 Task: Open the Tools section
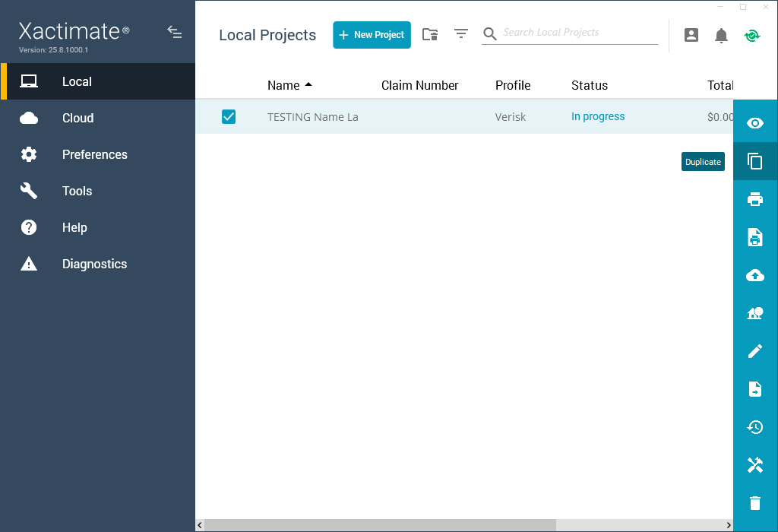(x=98, y=191)
